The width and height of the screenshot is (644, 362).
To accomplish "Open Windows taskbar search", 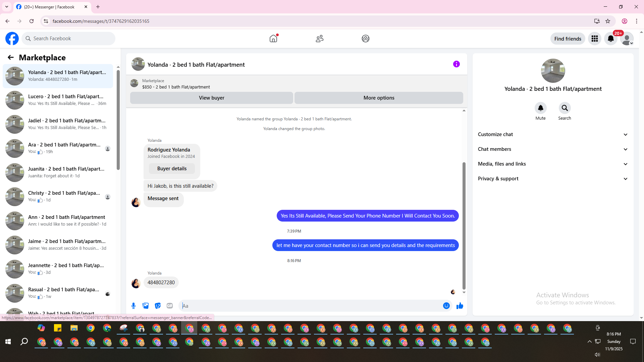I will tap(24, 342).
